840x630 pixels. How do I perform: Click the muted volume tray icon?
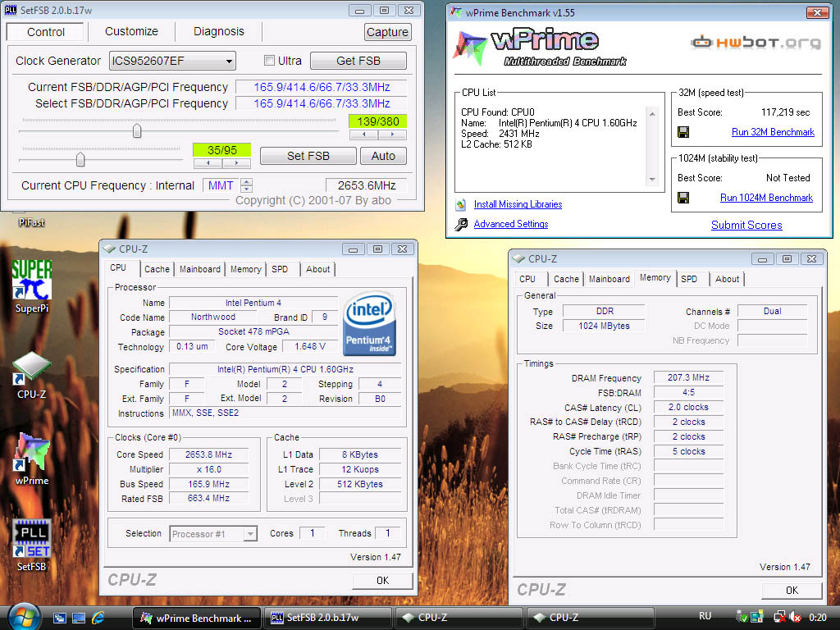tap(795, 618)
